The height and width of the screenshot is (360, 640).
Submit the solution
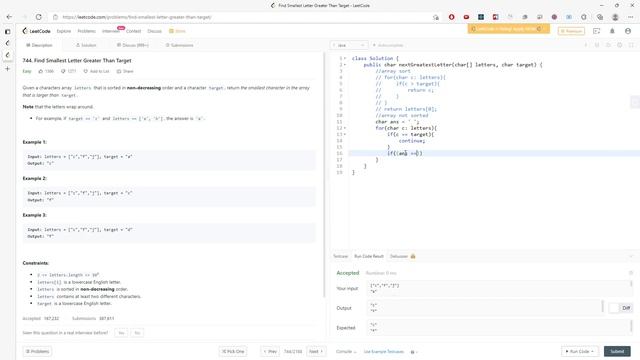click(x=617, y=351)
